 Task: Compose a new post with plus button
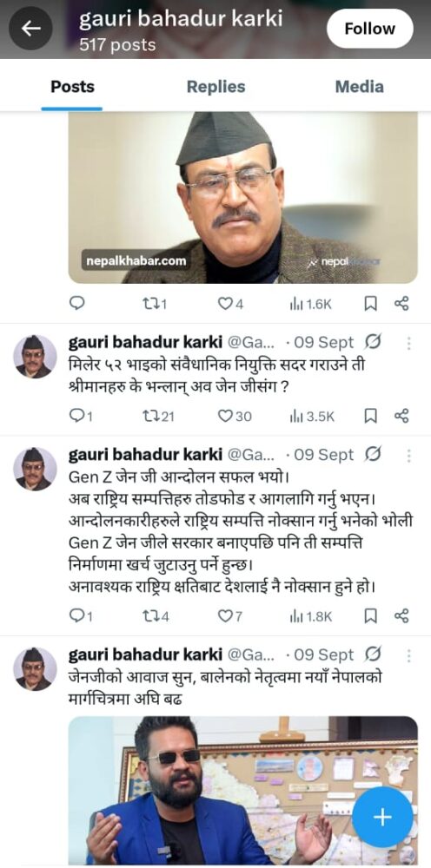click(382, 817)
